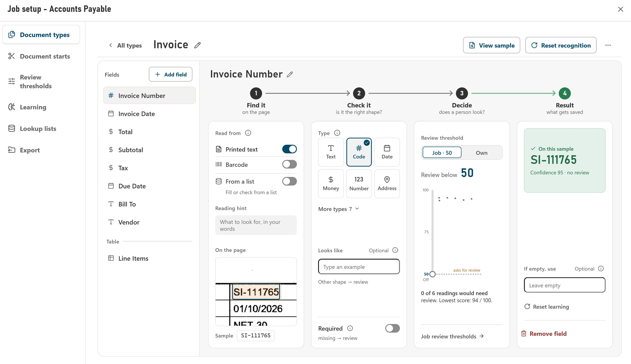The image size is (631, 364).
Task: Toggle off Printed text reading
Action: tap(289, 149)
